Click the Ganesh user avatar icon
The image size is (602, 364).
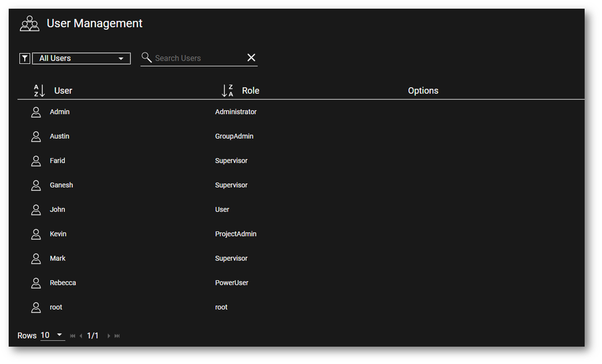[x=36, y=185]
